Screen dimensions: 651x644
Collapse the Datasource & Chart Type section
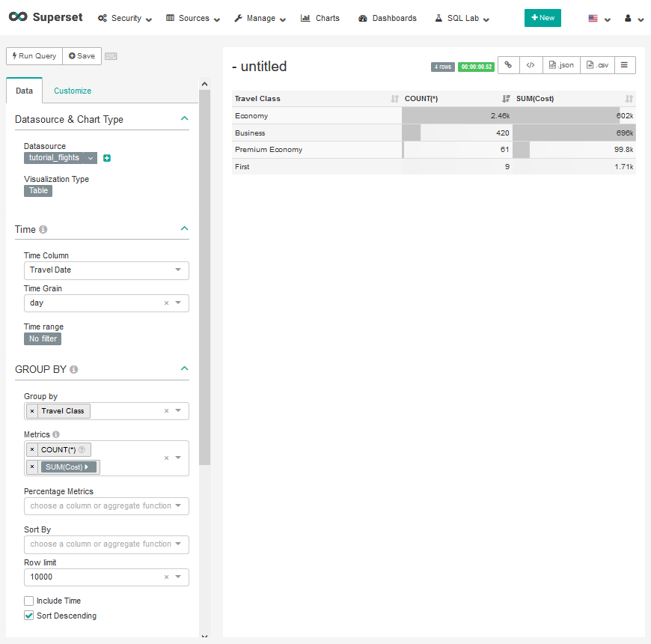tap(184, 118)
